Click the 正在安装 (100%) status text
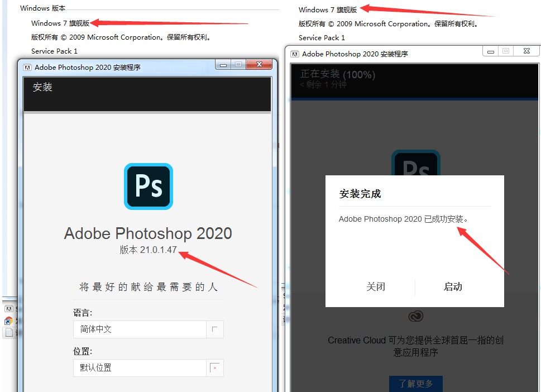The image size is (541, 392). [x=337, y=74]
